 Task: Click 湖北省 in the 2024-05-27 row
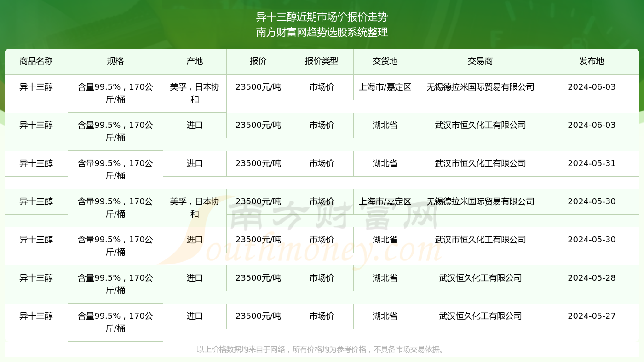(x=385, y=316)
